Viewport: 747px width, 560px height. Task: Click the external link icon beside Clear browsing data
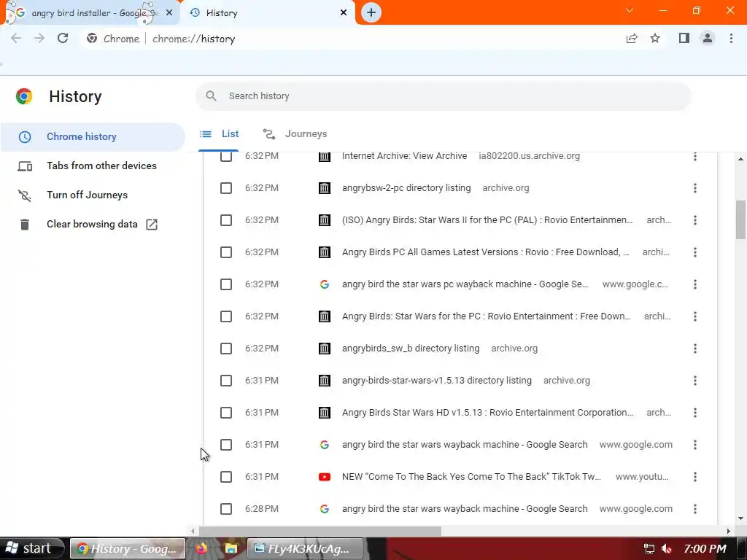152,225
